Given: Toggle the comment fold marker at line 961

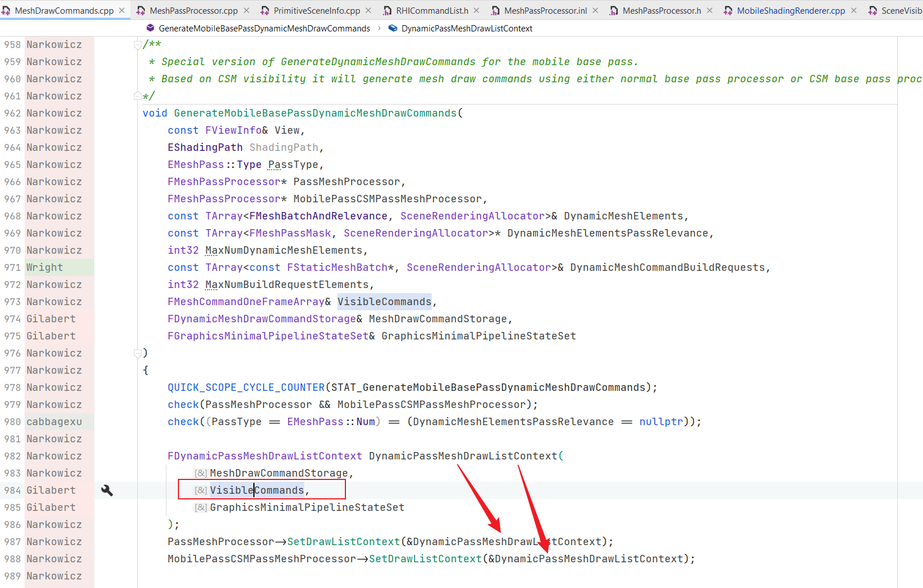Looking at the screenshot, I should [x=137, y=96].
